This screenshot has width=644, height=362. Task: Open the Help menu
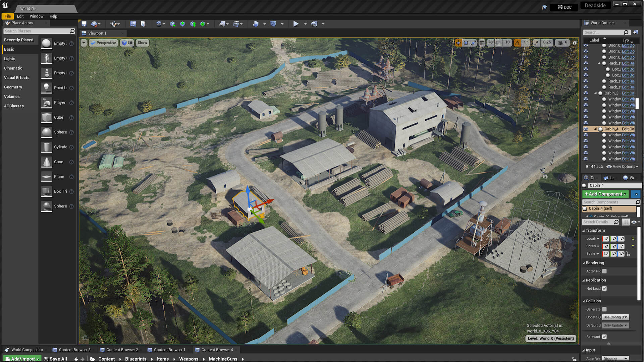(53, 16)
